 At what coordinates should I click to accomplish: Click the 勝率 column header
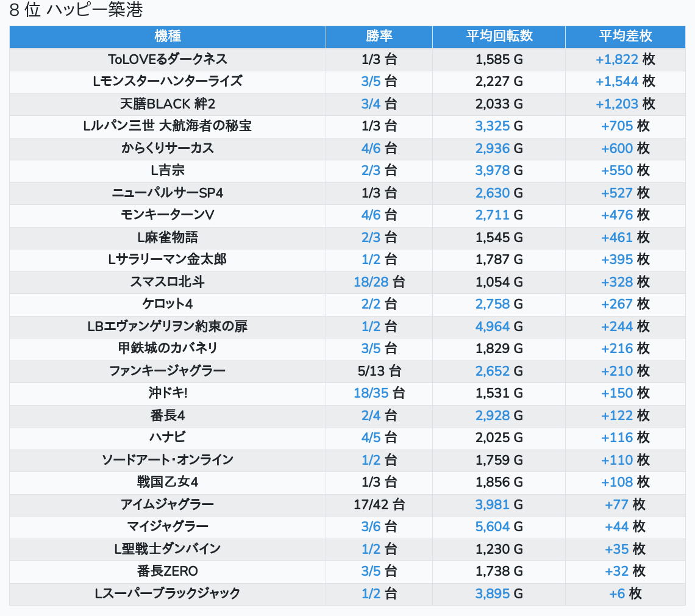(379, 37)
